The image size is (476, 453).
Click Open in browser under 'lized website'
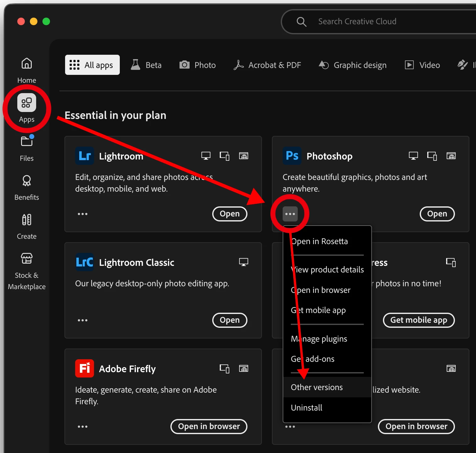[417, 427]
